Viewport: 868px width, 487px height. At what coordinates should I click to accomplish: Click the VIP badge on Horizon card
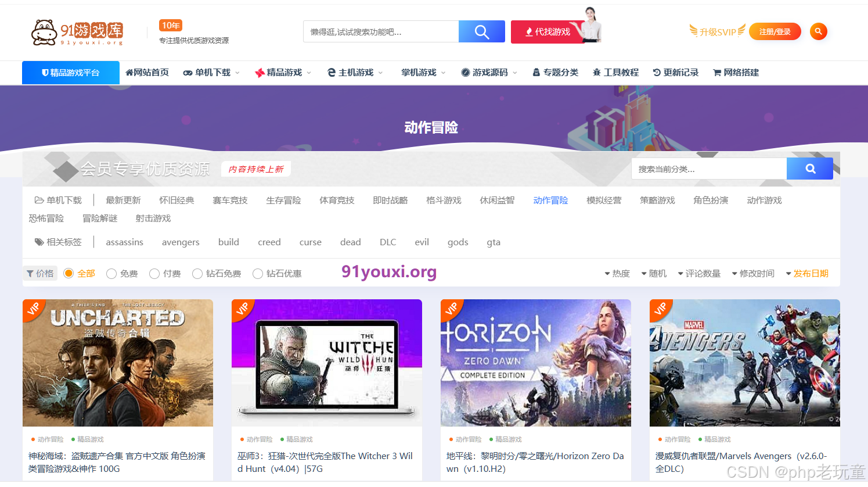pyautogui.click(x=451, y=310)
